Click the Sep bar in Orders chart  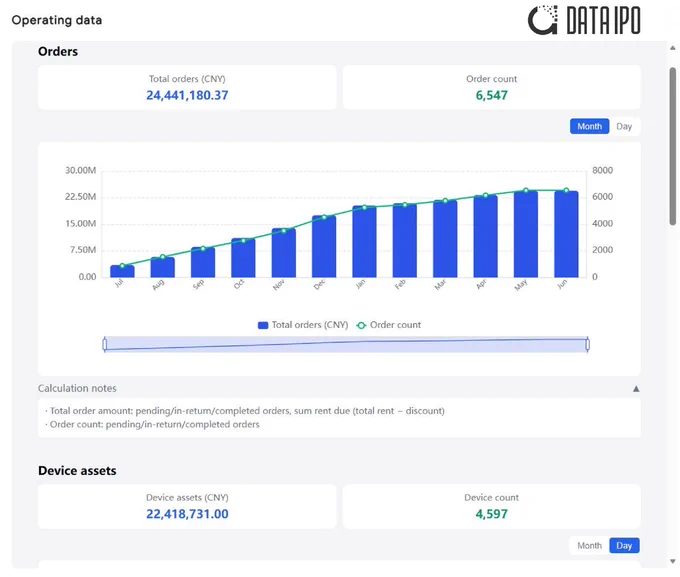point(203,262)
